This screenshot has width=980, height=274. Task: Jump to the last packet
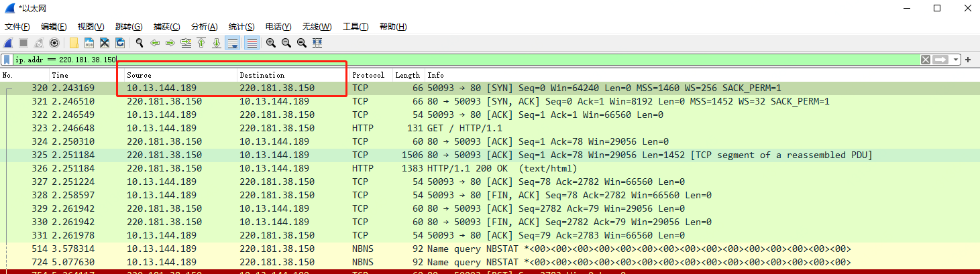[217, 43]
